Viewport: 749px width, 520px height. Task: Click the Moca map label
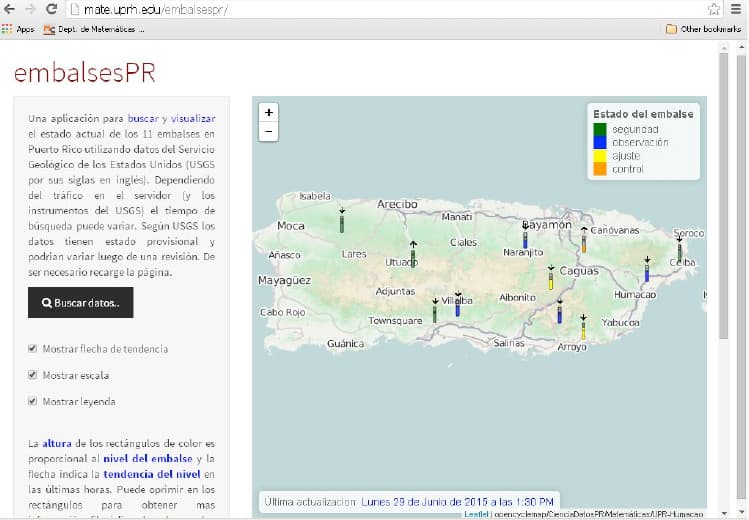(x=290, y=226)
